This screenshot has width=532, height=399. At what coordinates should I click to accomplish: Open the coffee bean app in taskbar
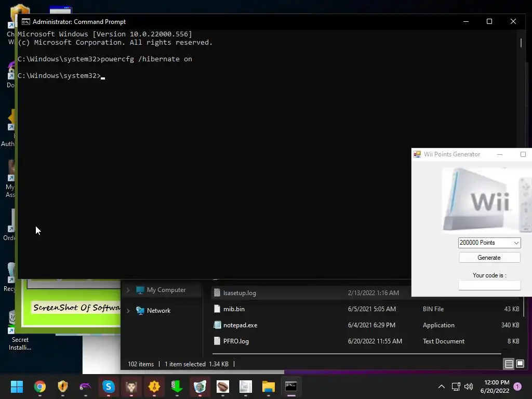tap(222, 387)
